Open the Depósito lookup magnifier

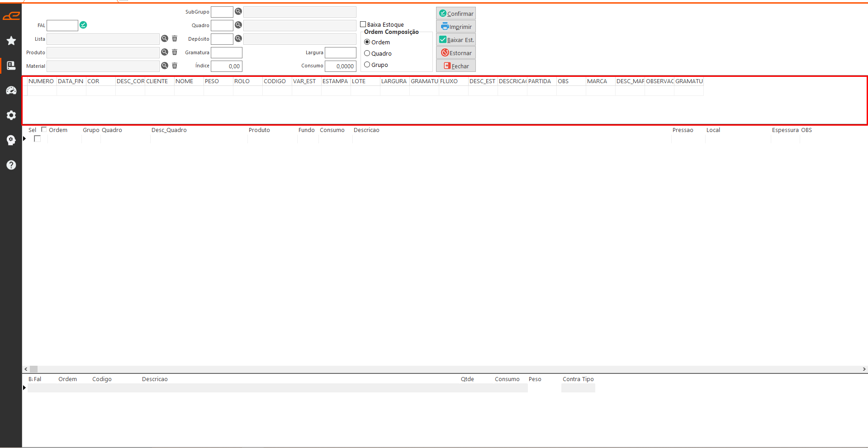238,39
